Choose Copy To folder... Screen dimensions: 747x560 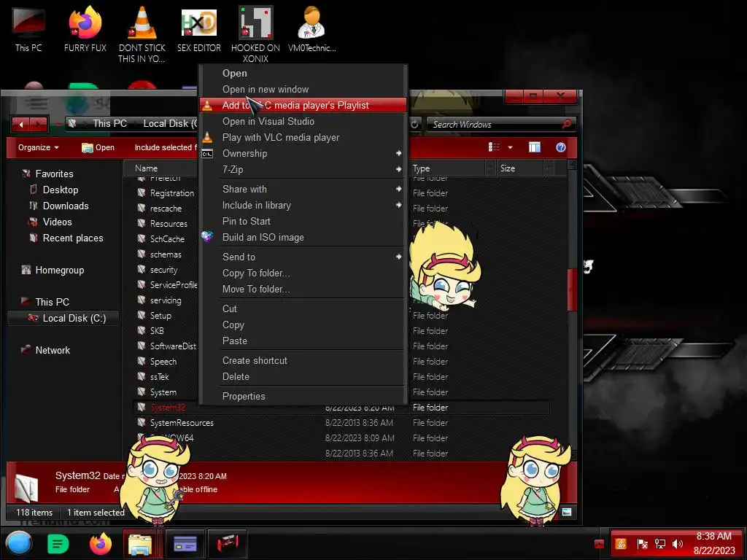(303, 273)
